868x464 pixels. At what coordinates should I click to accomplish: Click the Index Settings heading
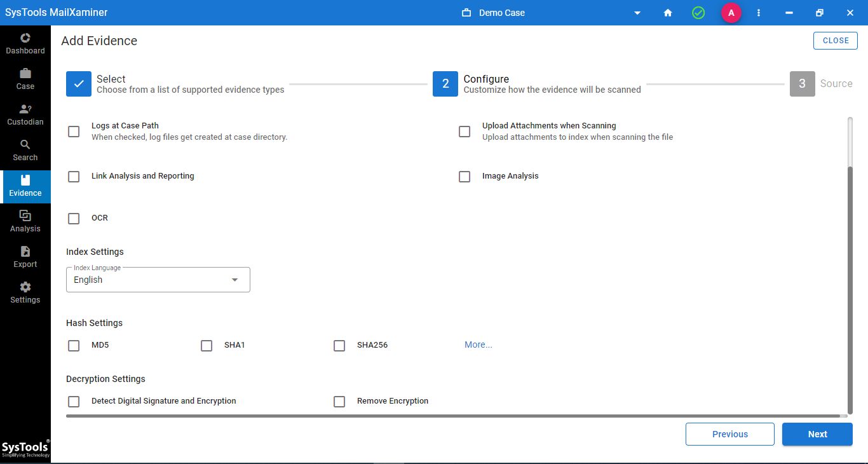click(x=95, y=252)
